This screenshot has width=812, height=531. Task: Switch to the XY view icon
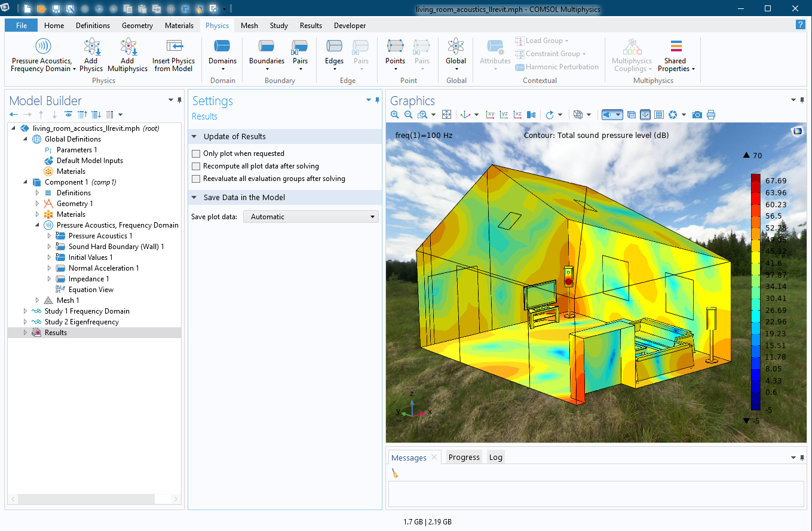point(491,115)
